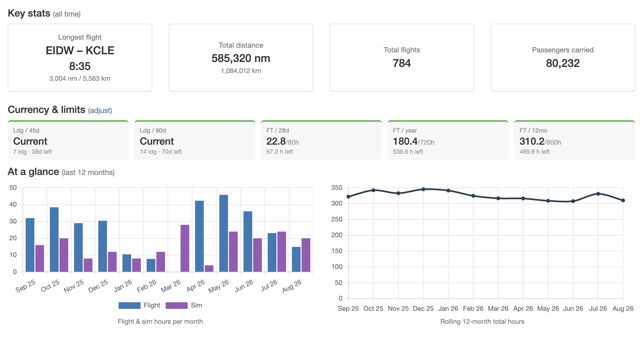
Task: Select the Total distance 585,320 nm card
Action: pyautogui.click(x=241, y=58)
